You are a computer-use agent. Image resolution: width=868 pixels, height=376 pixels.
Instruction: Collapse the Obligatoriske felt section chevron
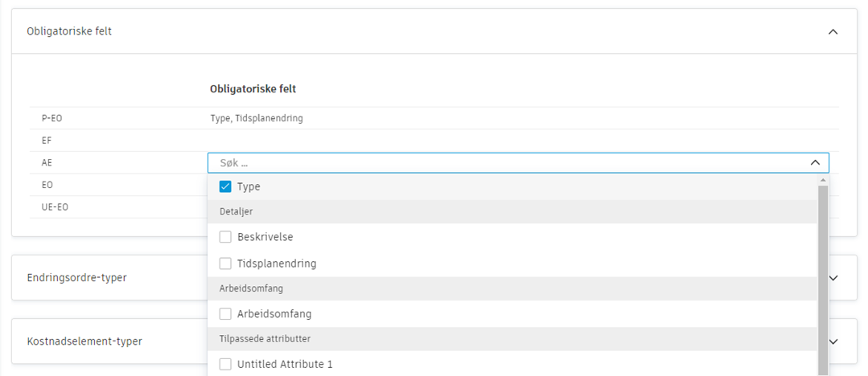(833, 32)
